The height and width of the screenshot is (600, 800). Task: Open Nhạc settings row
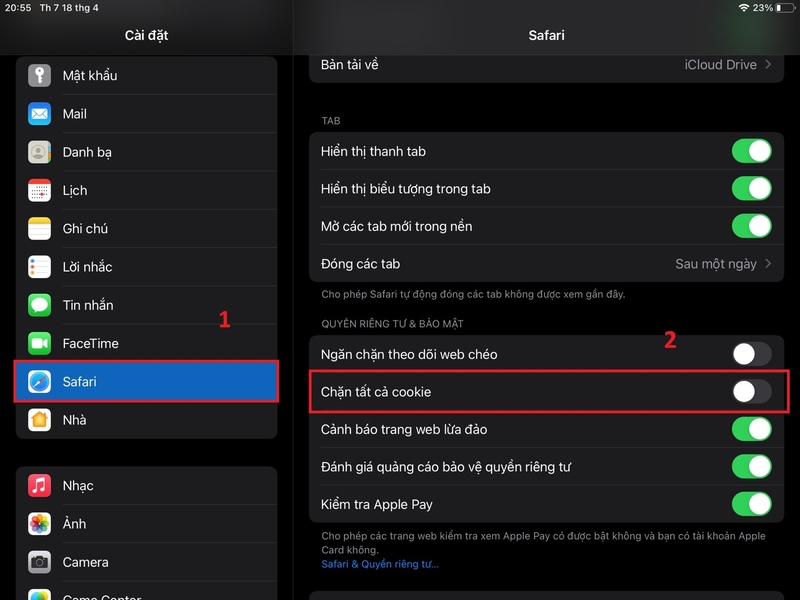(146, 486)
